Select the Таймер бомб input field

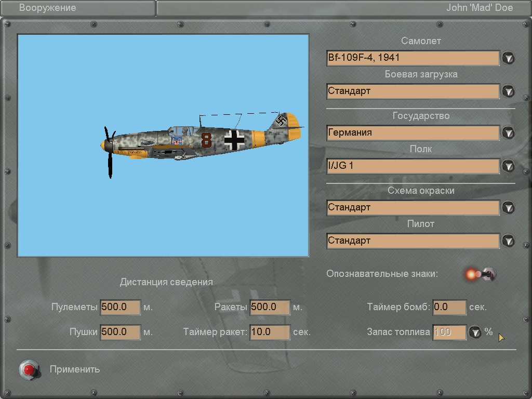coord(449,307)
